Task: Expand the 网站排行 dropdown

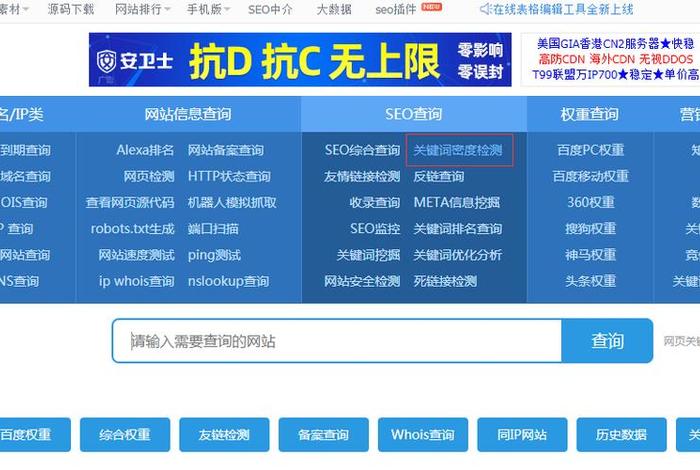Action: [142, 9]
